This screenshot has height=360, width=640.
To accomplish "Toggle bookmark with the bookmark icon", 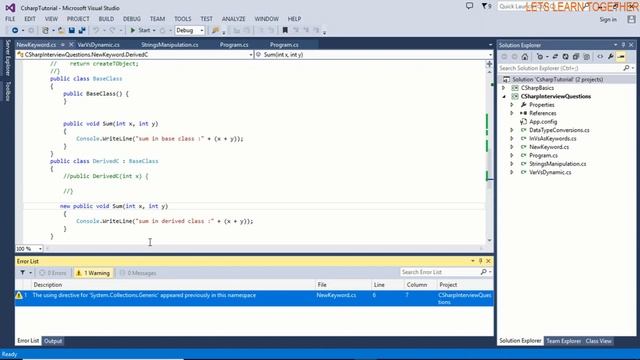I will [285, 30].
